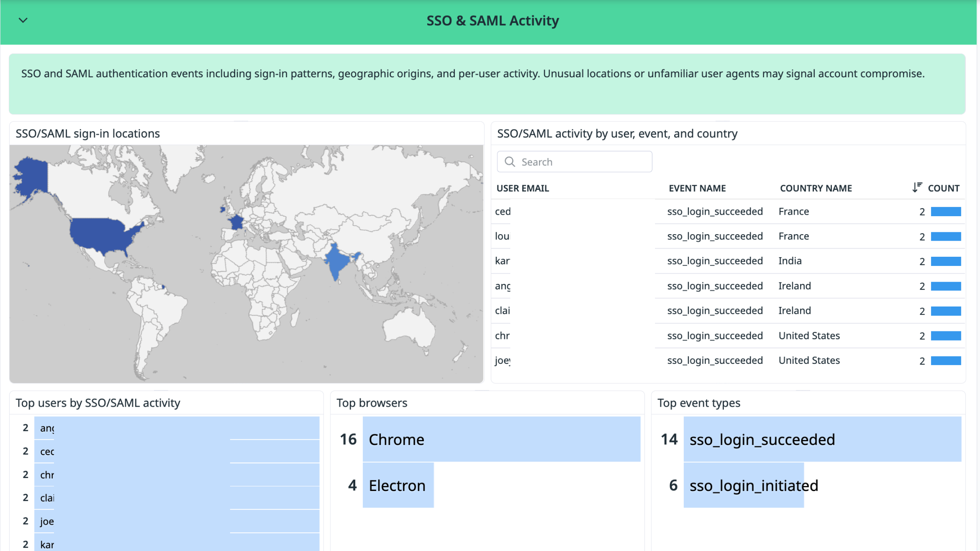Click the description note about account compromise
980x551 pixels.
coord(473,73)
